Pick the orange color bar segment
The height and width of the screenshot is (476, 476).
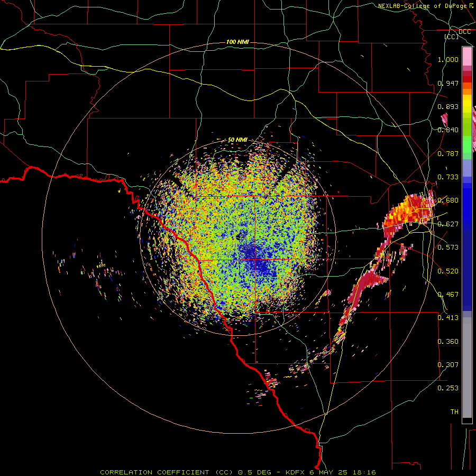coord(467,91)
